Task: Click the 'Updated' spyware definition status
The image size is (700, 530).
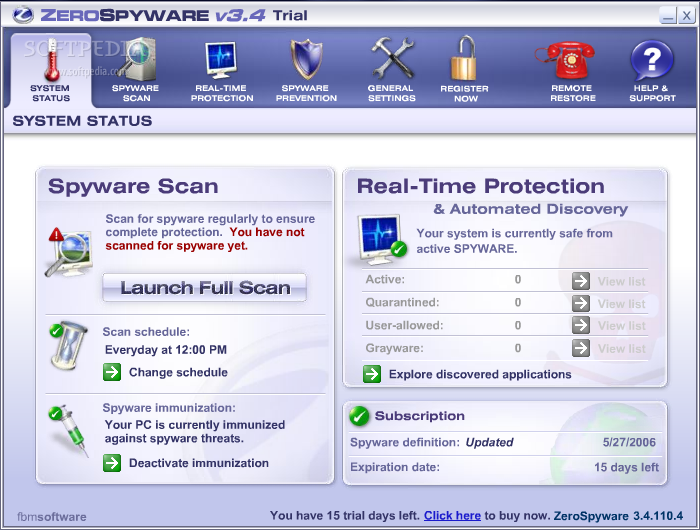Action: pyautogui.click(x=489, y=442)
